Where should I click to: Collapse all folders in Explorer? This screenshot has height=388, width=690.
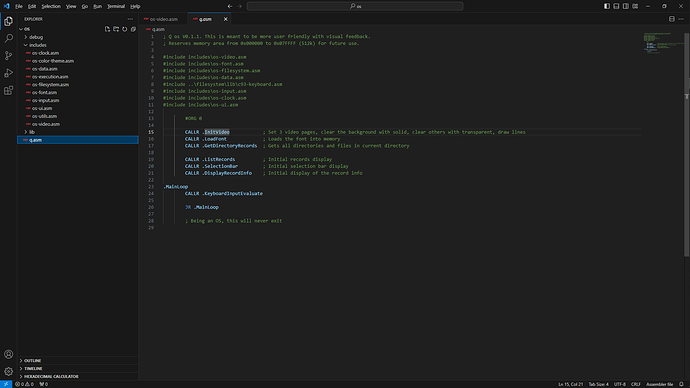(x=133, y=29)
